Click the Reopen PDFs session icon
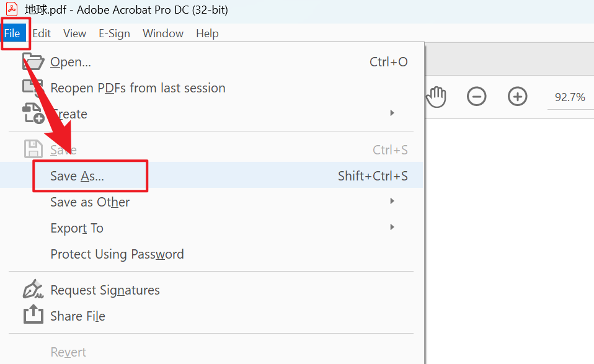 click(33, 87)
